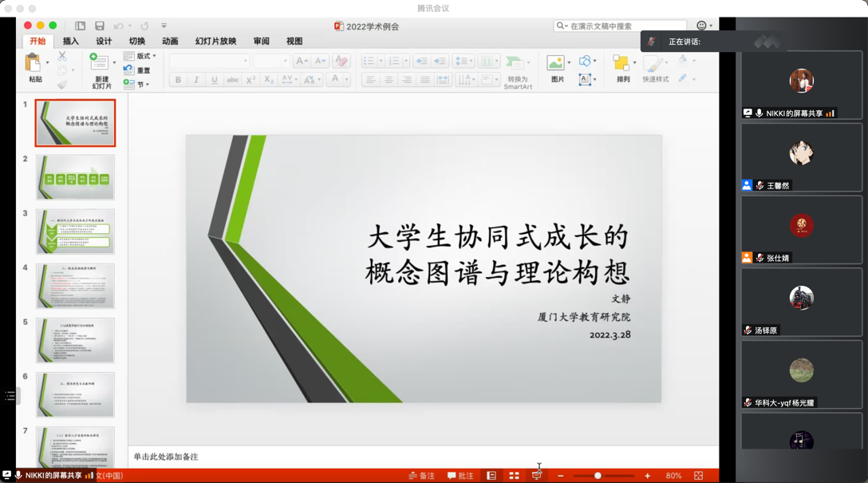Click the Arrange (排列) icon
This screenshot has height=483, width=868.
coord(621,64)
